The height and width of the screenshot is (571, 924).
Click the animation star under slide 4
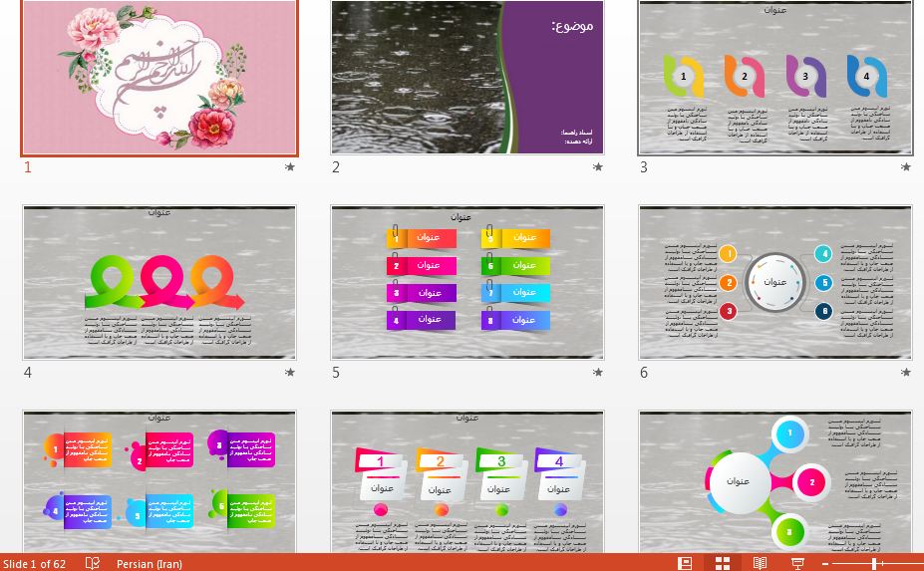pos(290,373)
